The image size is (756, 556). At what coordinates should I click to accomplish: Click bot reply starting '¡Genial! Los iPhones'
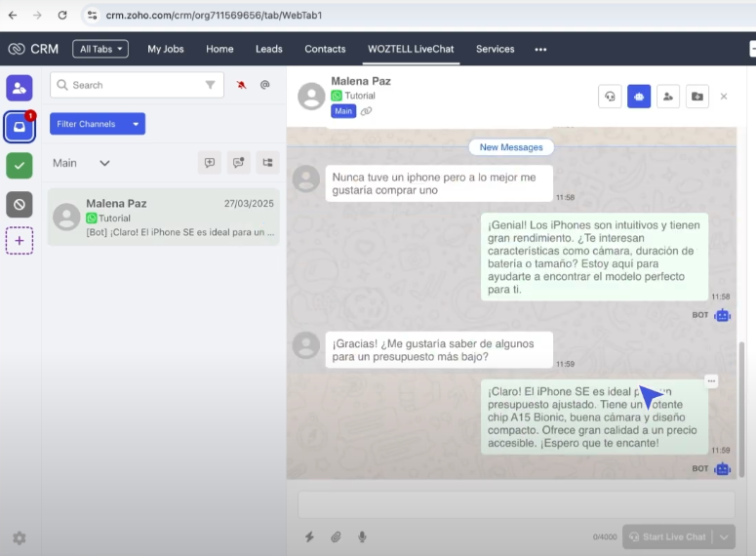point(594,257)
